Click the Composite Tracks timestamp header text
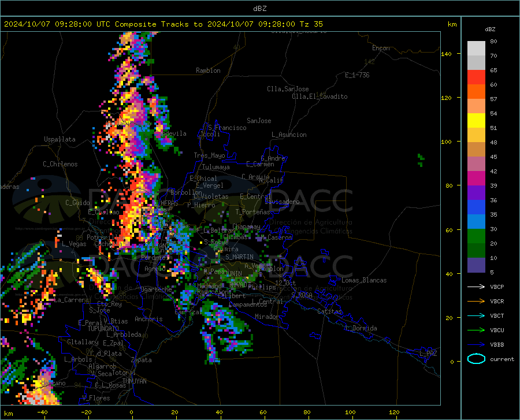 tap(163, 24)
